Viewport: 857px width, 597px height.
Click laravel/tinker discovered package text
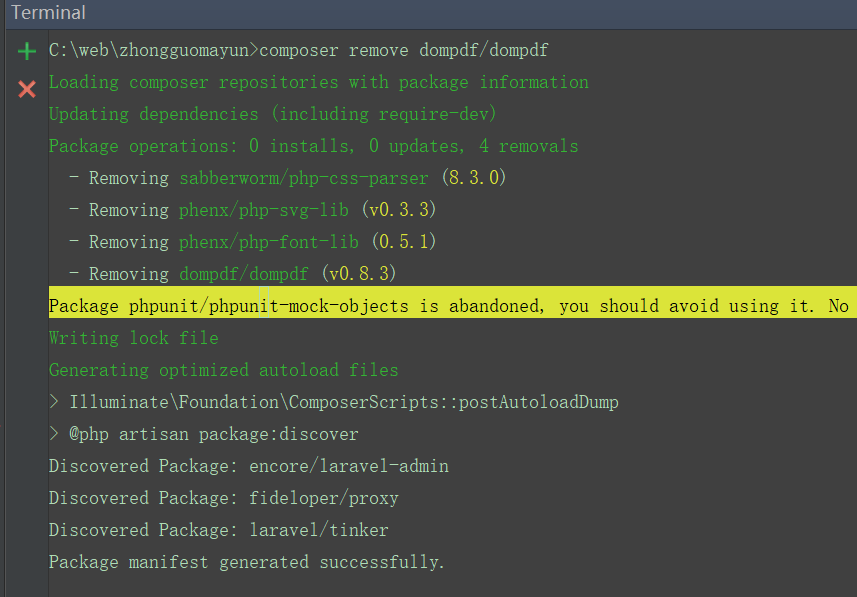[319, 530]
